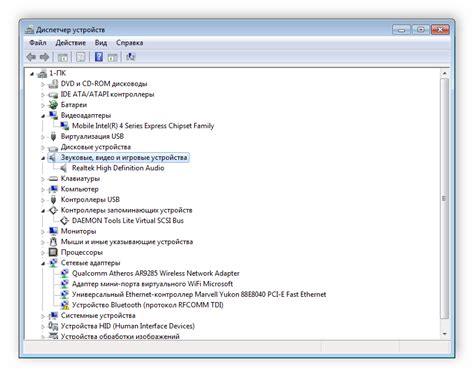474x377 pixels.
Task: Select Устройства обработки изображений row
Action: pyautogui.click(x=120, y=336)
